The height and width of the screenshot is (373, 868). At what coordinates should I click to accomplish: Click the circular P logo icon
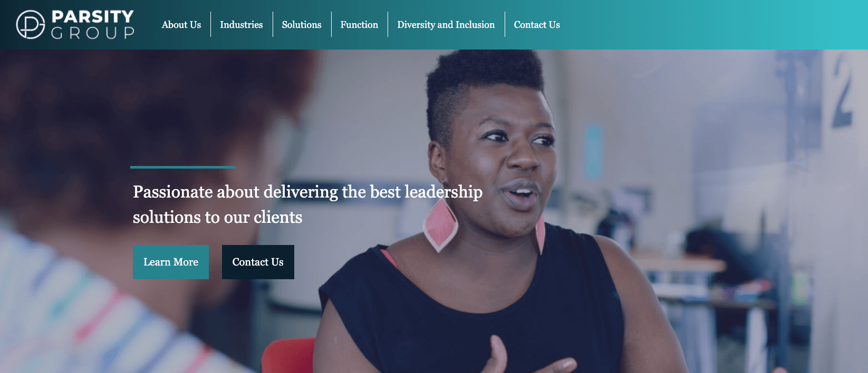click(31, 25)
